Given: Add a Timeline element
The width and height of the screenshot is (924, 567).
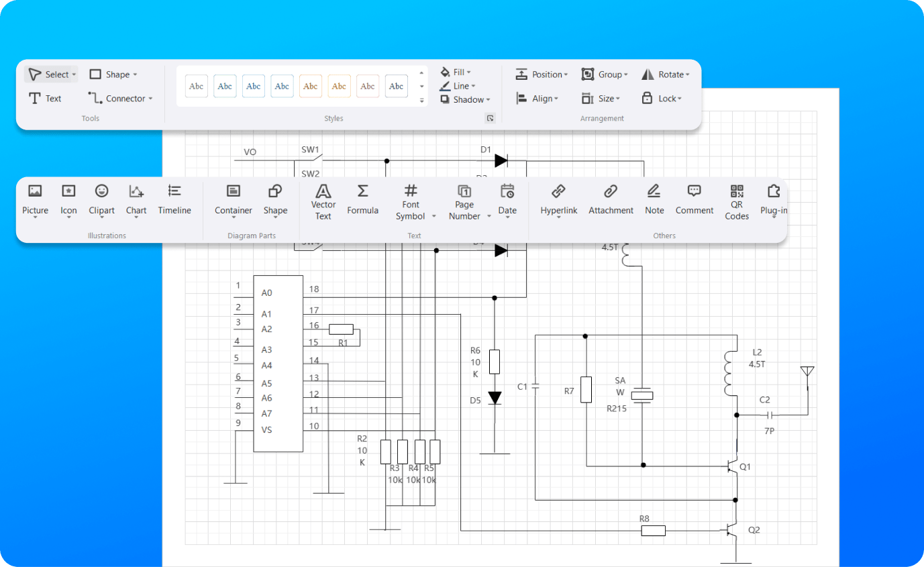Looking at the screenshot, I should tap(174, 199).
